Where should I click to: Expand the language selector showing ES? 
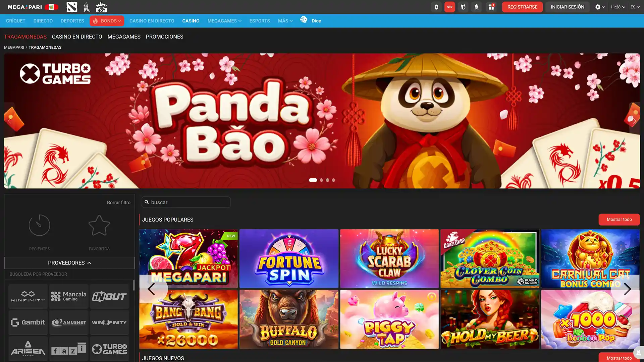click(x=634, y=7)
